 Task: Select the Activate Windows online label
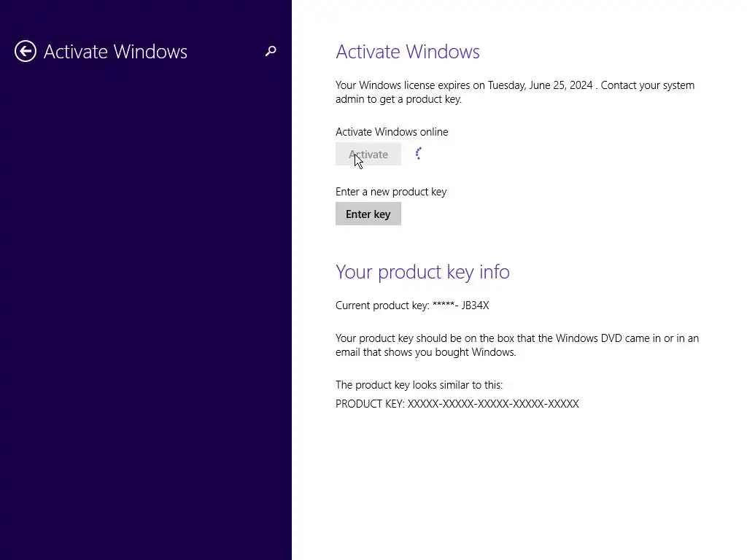pyautogui.click(x=392, y=132)
